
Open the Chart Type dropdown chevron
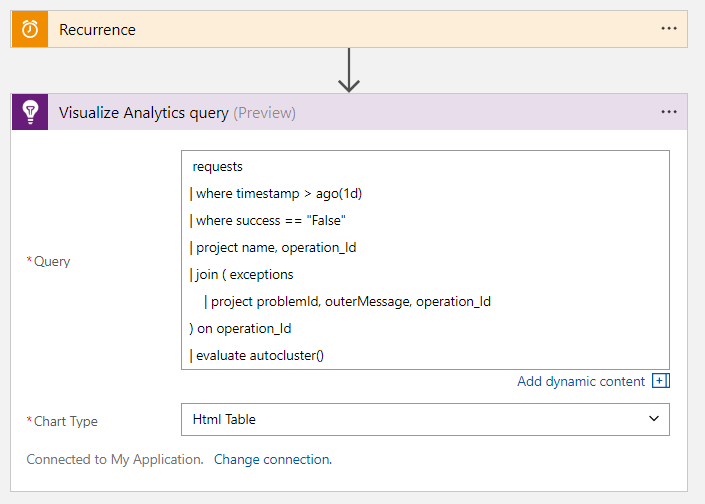[x=654, y=419]
